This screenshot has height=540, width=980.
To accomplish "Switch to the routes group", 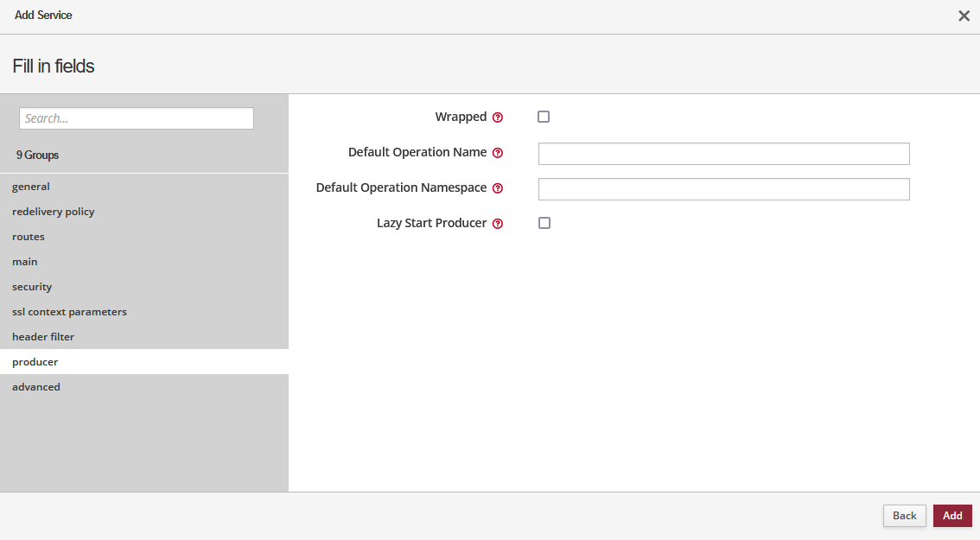I will [29, 237].
